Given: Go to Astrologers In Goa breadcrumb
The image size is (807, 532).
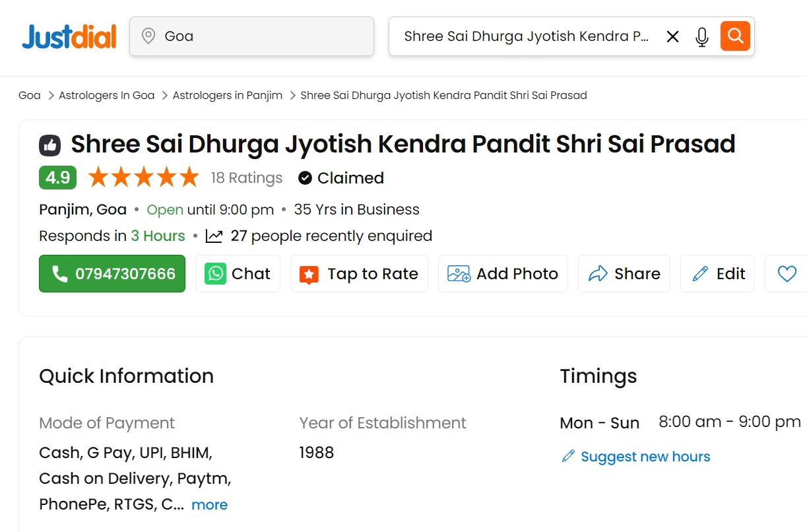Looking at the screenshot, I should (x=106, y=95).
